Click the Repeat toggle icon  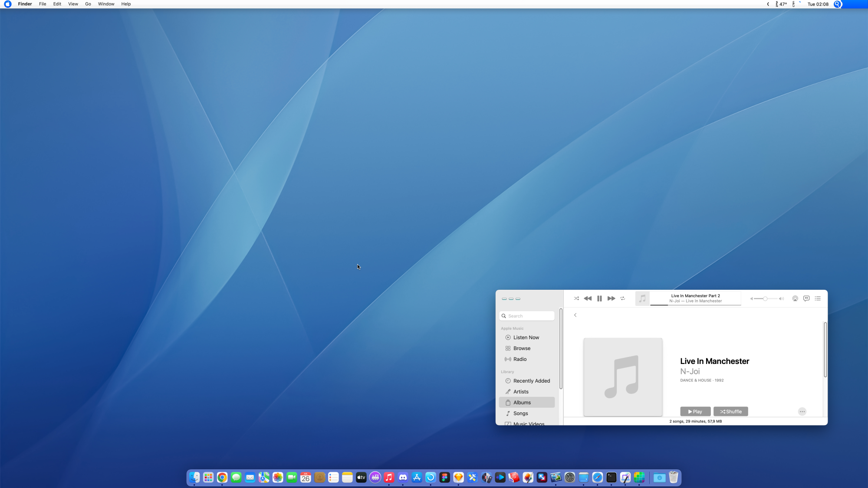coord(622,298)
